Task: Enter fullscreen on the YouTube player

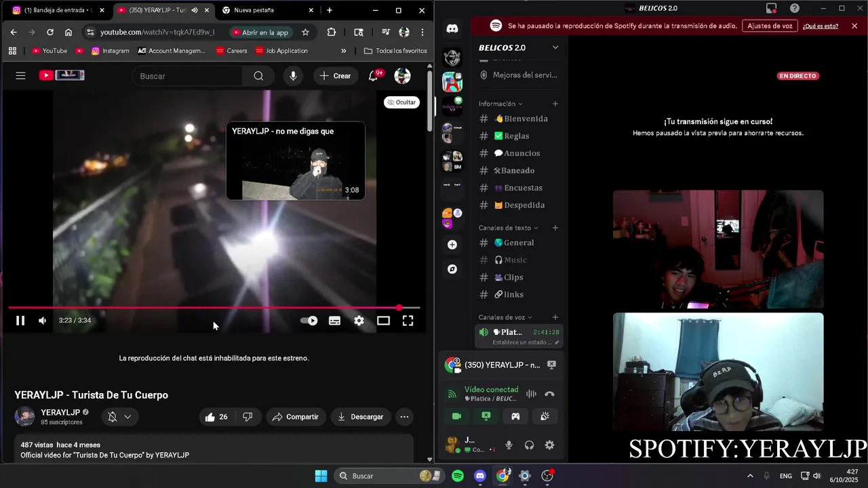Action: pyautogui.click(x=408, y=321)
